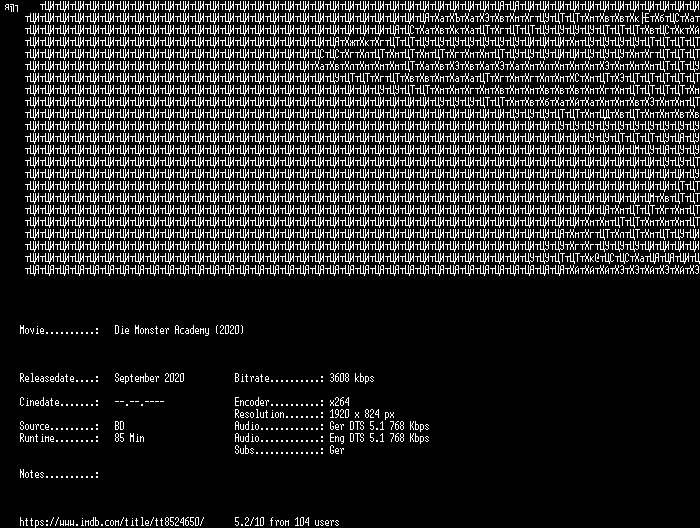Select the 85 Min runtime value
Image resolution: width=700 pixels, height=528 pixels.
[129, 438]
